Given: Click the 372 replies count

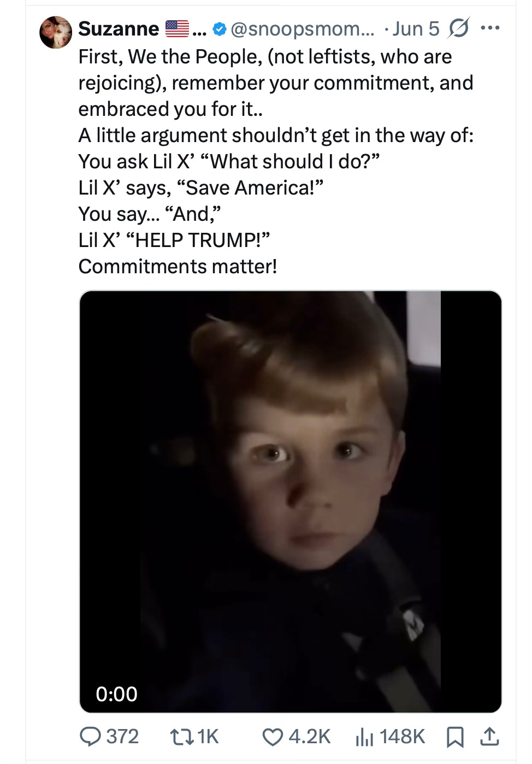Looking at the screenshot, I should tap(122, 737).
